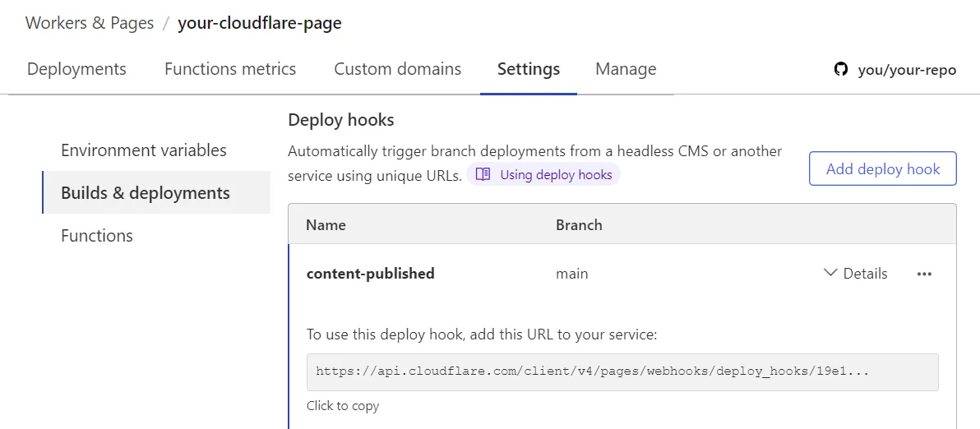Open the Functions metrics tab
This screenshot has height=429, width=980.
coord(230,69)
